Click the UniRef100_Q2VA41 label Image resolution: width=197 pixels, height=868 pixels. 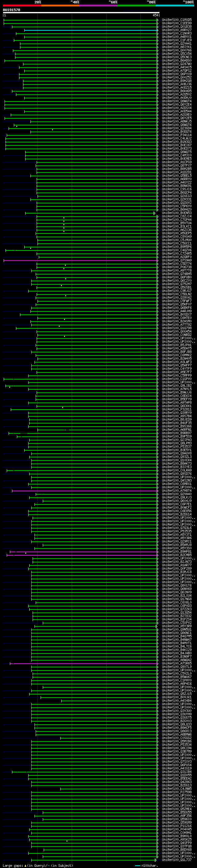click(x=176, y=43)
